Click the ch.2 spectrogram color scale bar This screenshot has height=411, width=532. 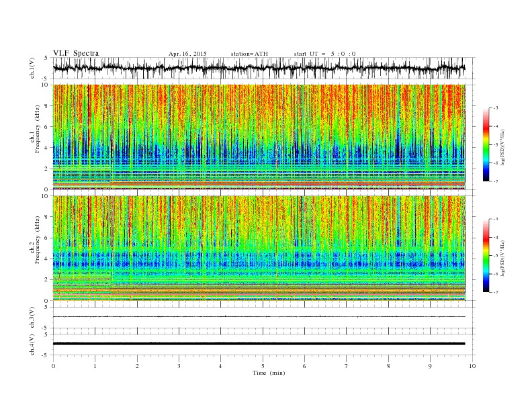(486, 256)
